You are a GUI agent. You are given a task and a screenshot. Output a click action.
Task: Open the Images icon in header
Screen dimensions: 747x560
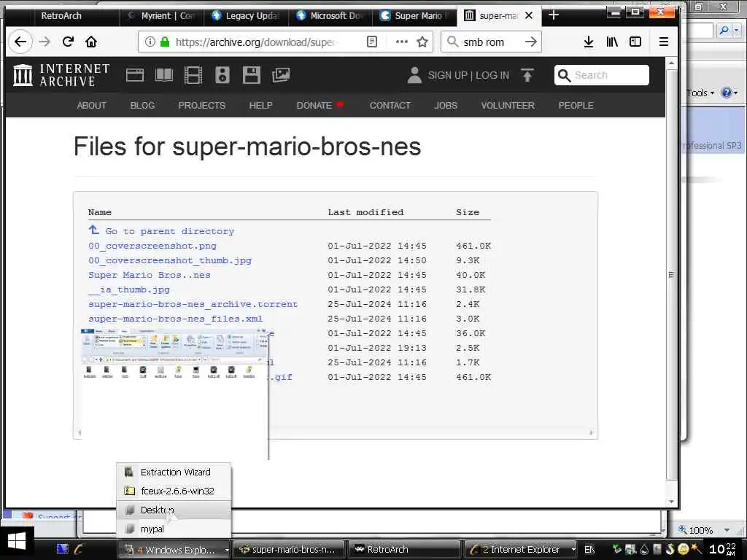point(281,75)
